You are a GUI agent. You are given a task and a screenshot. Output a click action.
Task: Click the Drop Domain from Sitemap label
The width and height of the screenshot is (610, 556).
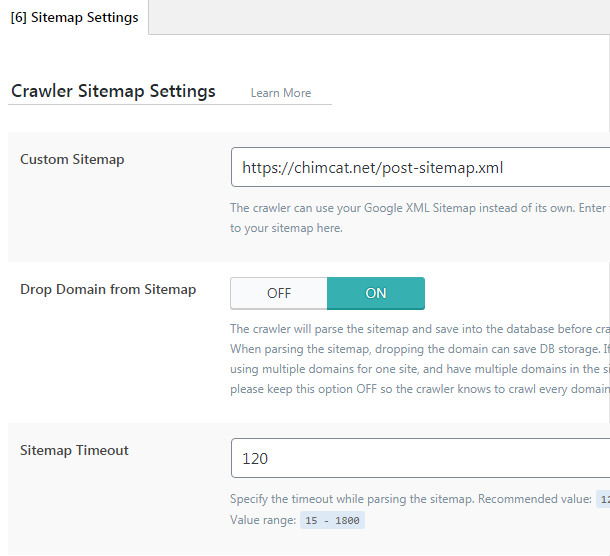click(x=108, y=289)
